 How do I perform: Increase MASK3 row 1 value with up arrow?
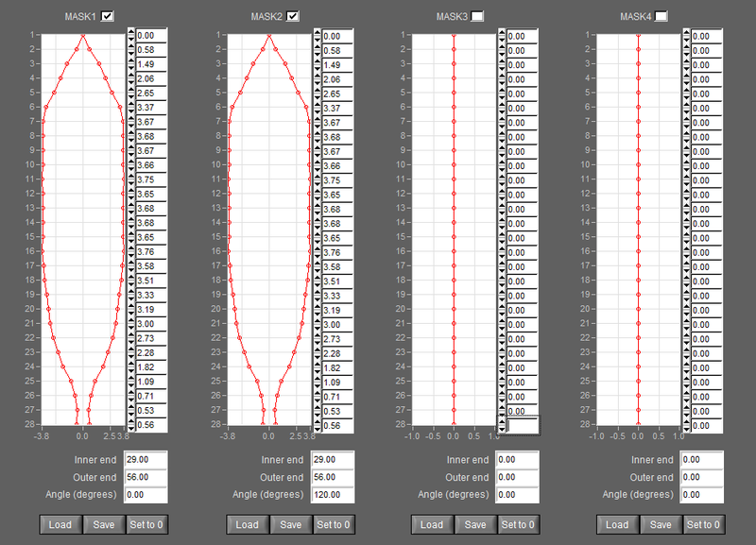point(502,33)
